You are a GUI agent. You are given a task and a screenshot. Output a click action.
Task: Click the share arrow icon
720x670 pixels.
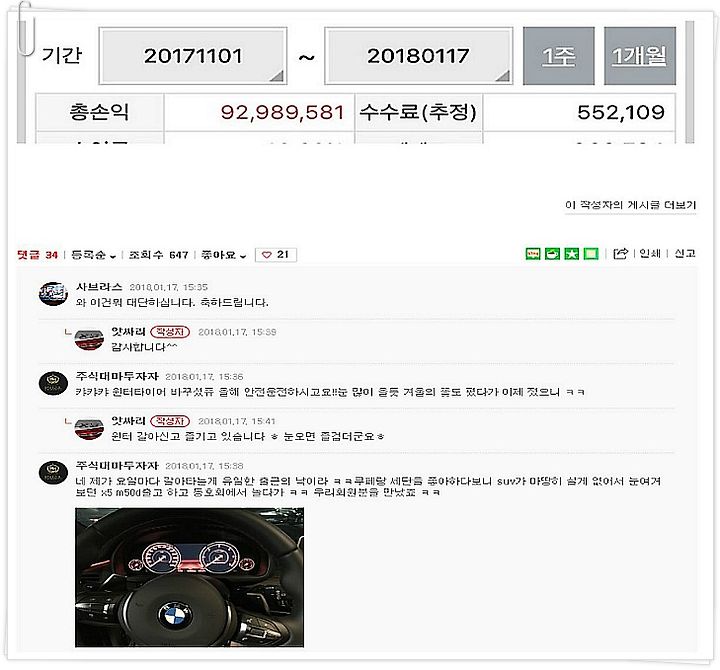(620, 253)
